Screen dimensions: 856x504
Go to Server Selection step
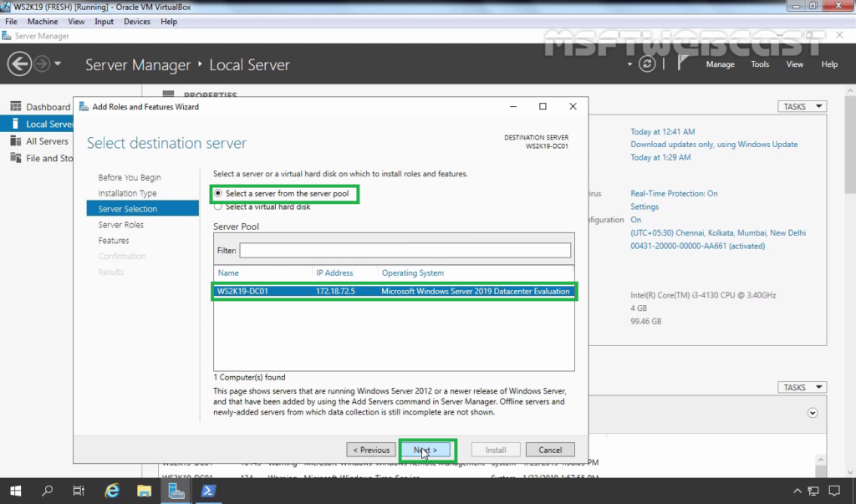tap(142, 209)
